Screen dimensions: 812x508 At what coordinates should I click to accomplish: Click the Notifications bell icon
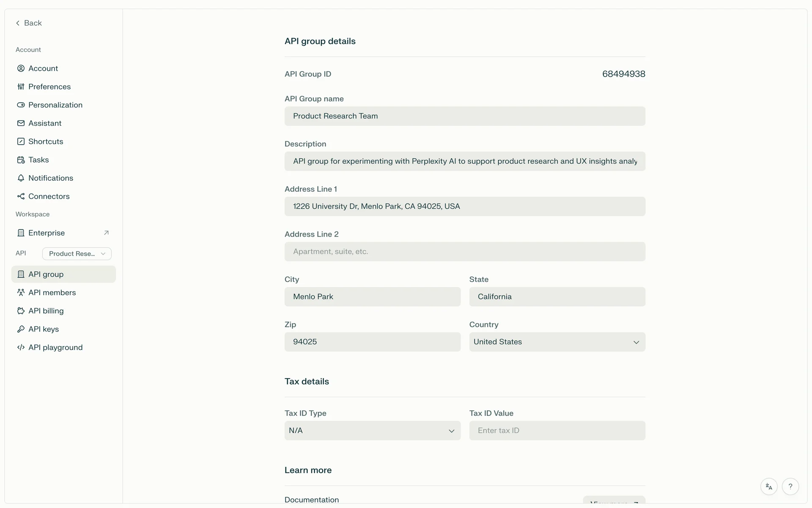tap(21, 178)
